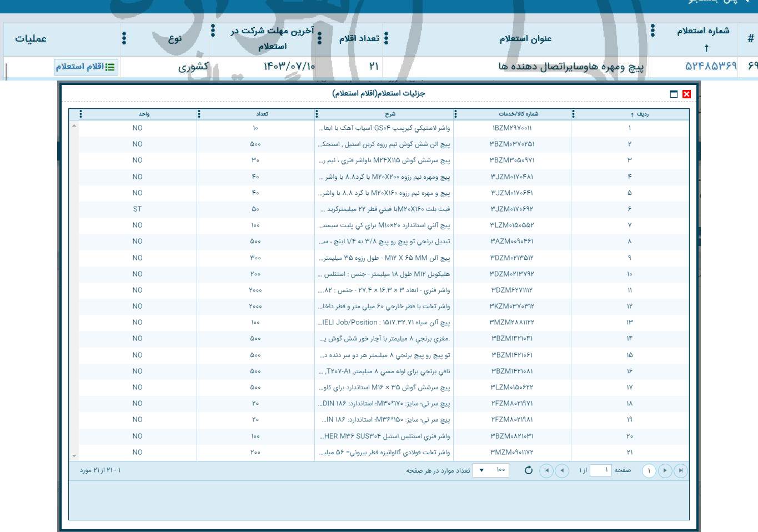This screenshot has width=758, height=532.
Task: Open the واحد column options menu
Action: coord(81,114)
